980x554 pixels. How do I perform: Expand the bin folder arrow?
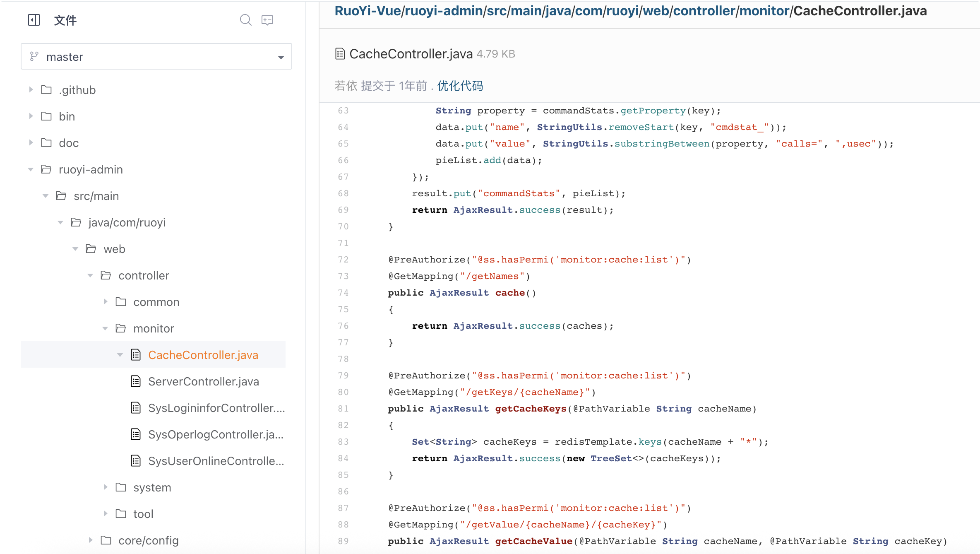click(31, 116)
